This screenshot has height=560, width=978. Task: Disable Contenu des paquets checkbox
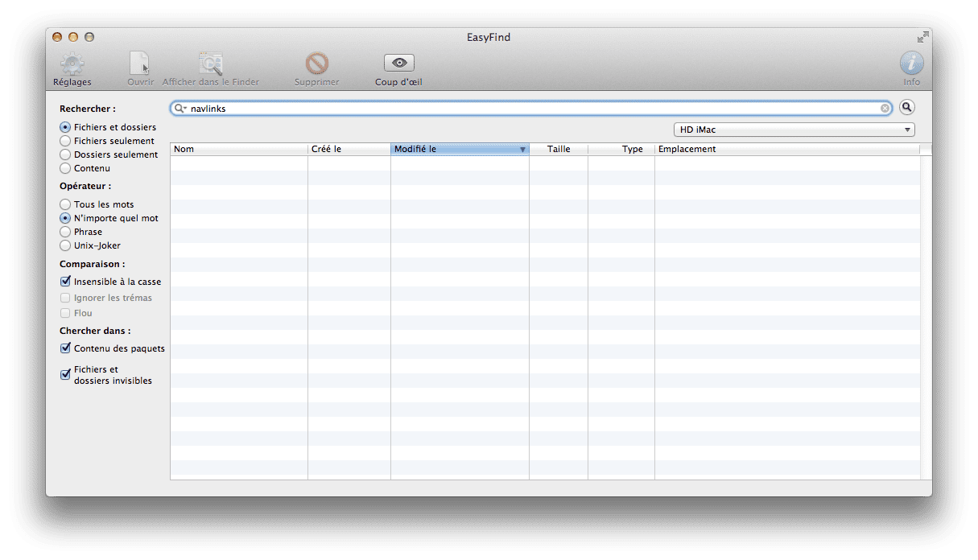pyautogui.click(x=65, y=348)
